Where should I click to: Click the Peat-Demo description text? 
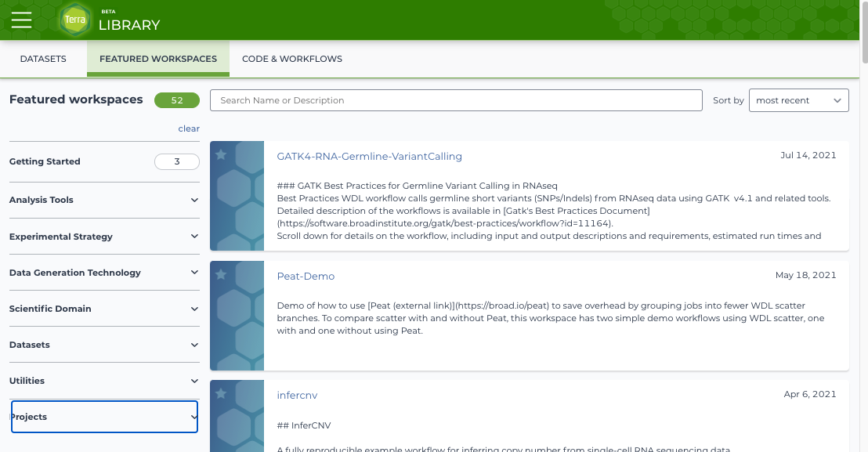(x=550, y=318)
